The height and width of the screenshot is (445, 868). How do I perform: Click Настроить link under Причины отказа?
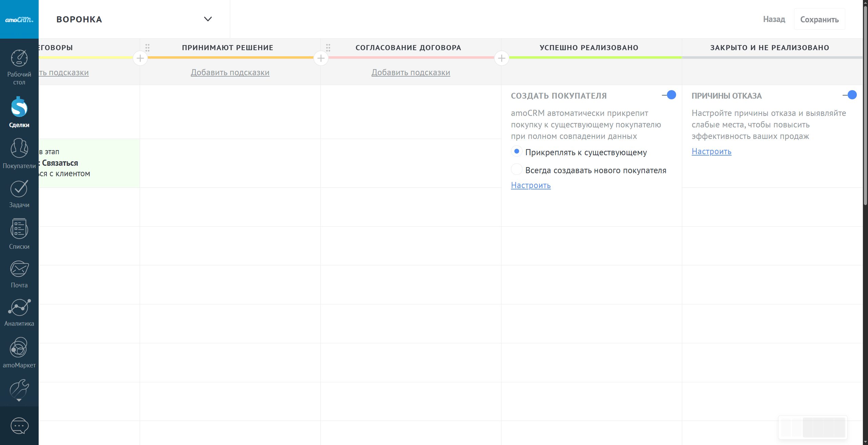(711, 151)
